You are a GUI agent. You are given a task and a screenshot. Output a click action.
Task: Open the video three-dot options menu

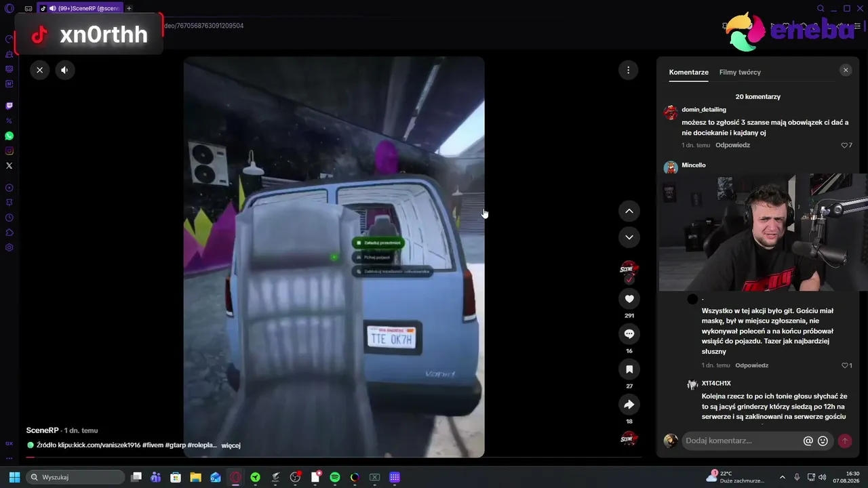pos(628,70)
